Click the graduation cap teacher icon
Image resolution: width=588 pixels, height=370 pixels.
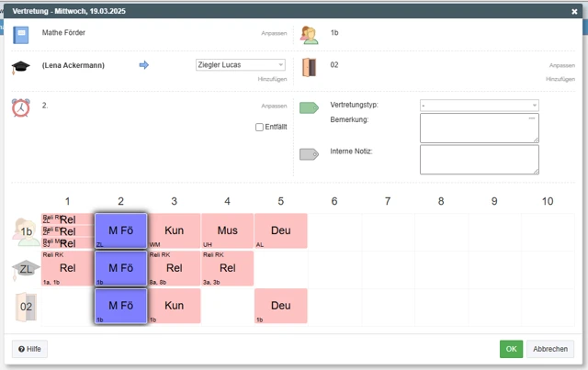pos(21,67)
